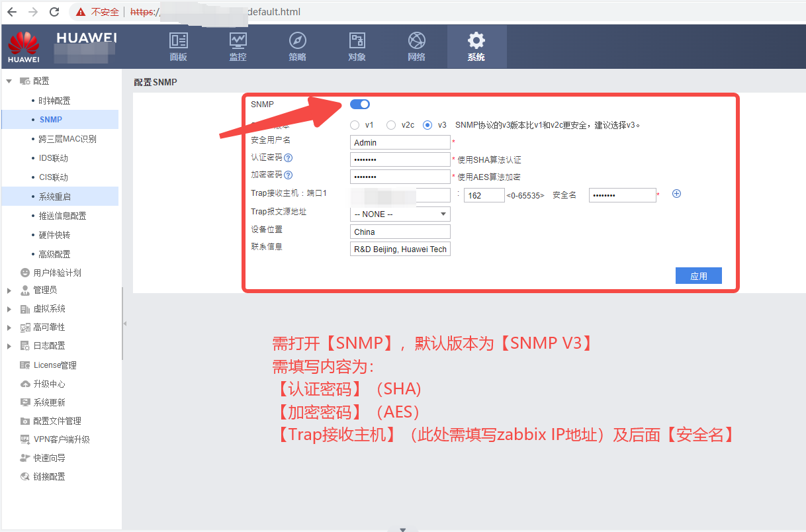Click the 系统更新 icon
The width and height of the screenshot is (806, 532).
(25, 402)
